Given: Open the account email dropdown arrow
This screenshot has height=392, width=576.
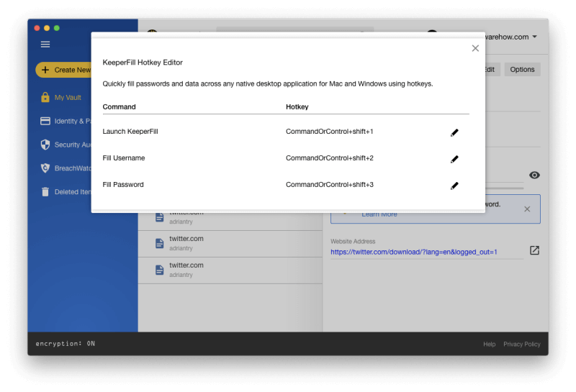Looking at the screenshot, I should click(x=534, y=37).
